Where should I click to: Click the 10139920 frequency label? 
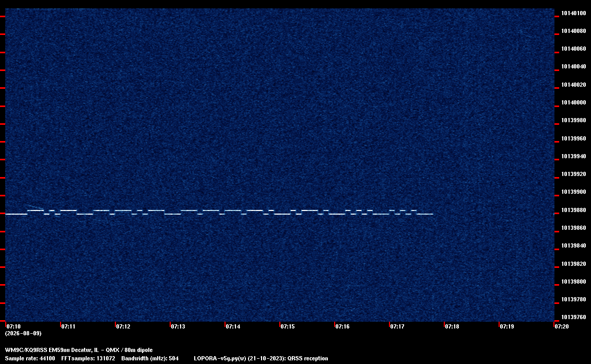573,174
